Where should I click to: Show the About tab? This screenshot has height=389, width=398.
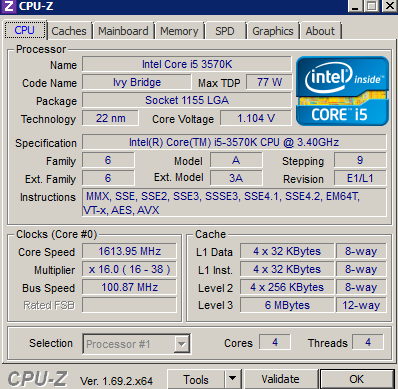click(320, 31)
